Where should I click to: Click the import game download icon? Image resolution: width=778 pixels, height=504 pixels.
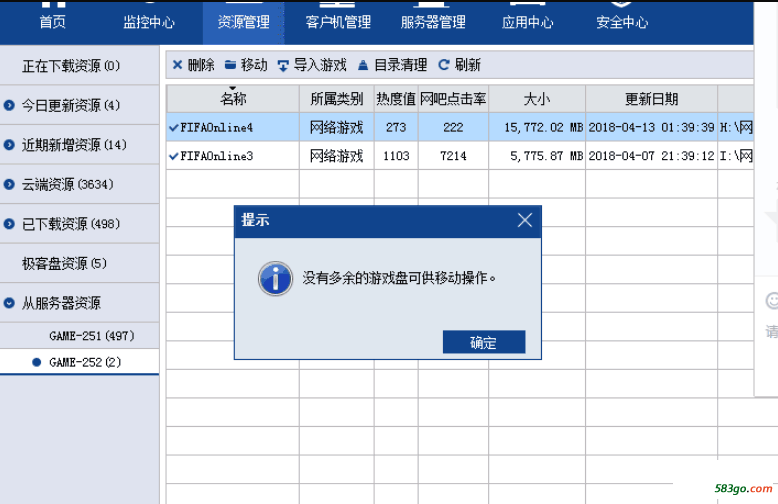(x=283, y=65)
